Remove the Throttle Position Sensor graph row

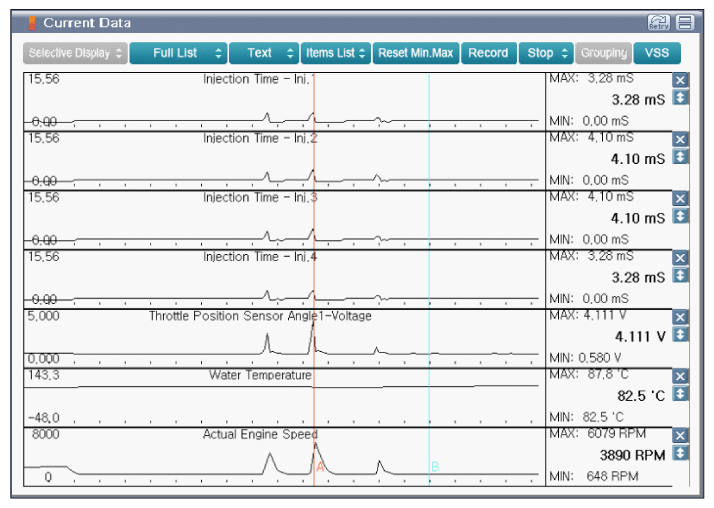[x=680, y=318]
